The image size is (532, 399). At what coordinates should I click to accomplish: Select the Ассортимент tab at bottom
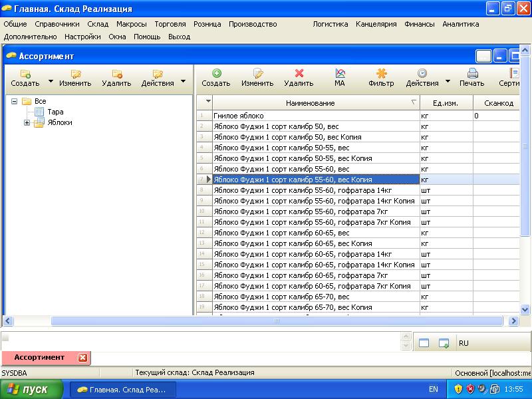point(39,357)
